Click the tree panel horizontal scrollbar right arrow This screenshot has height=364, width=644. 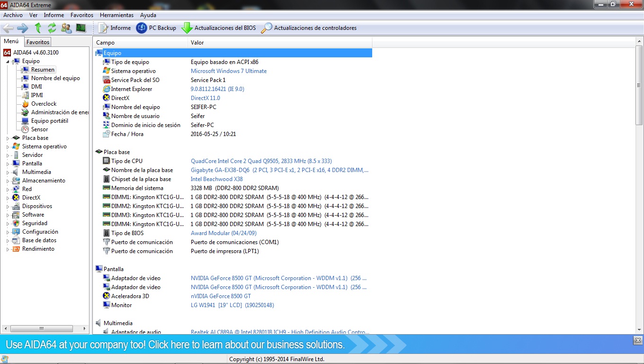[x=85, y=328]
